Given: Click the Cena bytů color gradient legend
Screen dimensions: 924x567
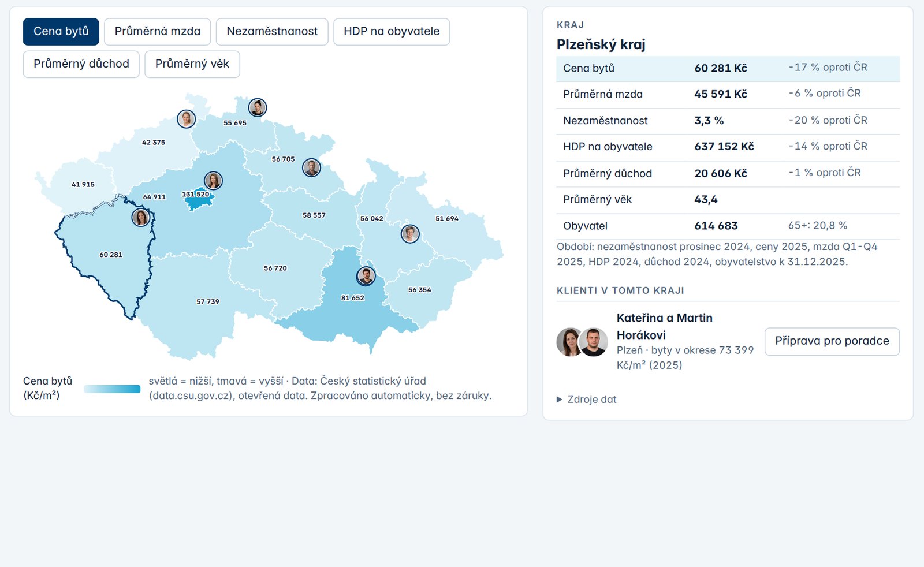Looking at the screenshot, I should (x=112, y=389).
